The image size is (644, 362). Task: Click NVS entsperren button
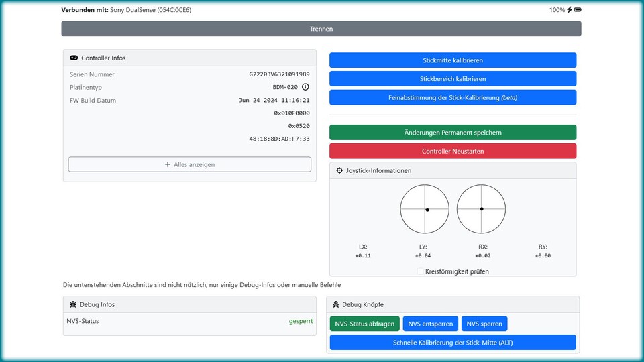pyautogui.click(x=430, y=324)
